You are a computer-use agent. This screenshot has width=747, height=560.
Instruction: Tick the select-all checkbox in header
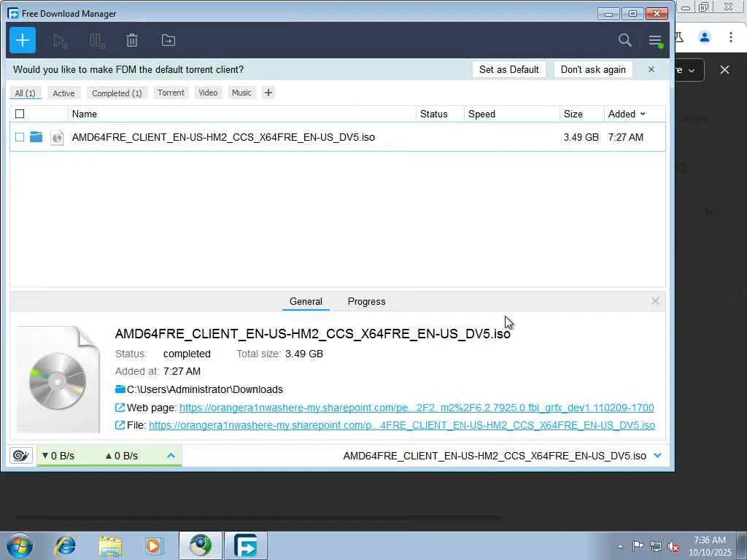coord(20,114)
